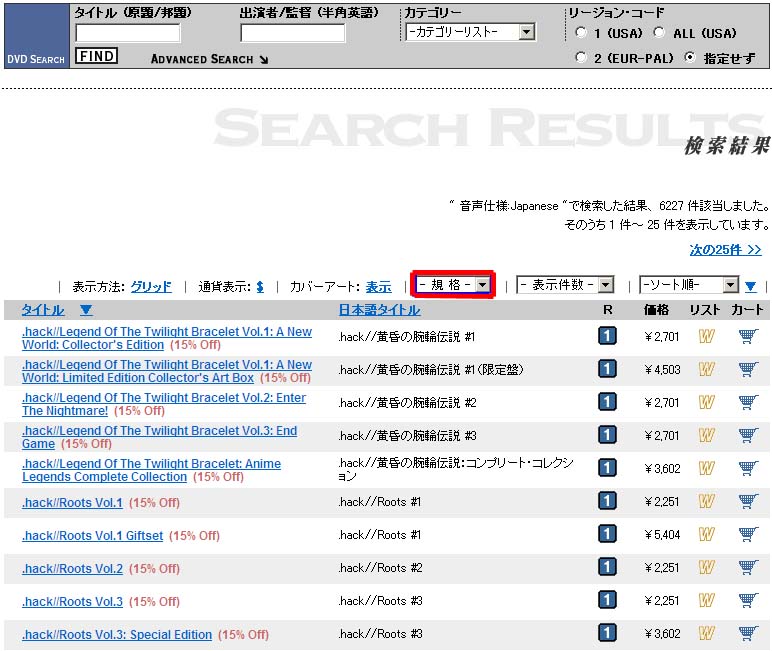Image resolution: width=772 pixels, height=651 pixels.
Task: Add Twilight Bracelet Vol.3 End Game to cart
Action: click(748, 435)
